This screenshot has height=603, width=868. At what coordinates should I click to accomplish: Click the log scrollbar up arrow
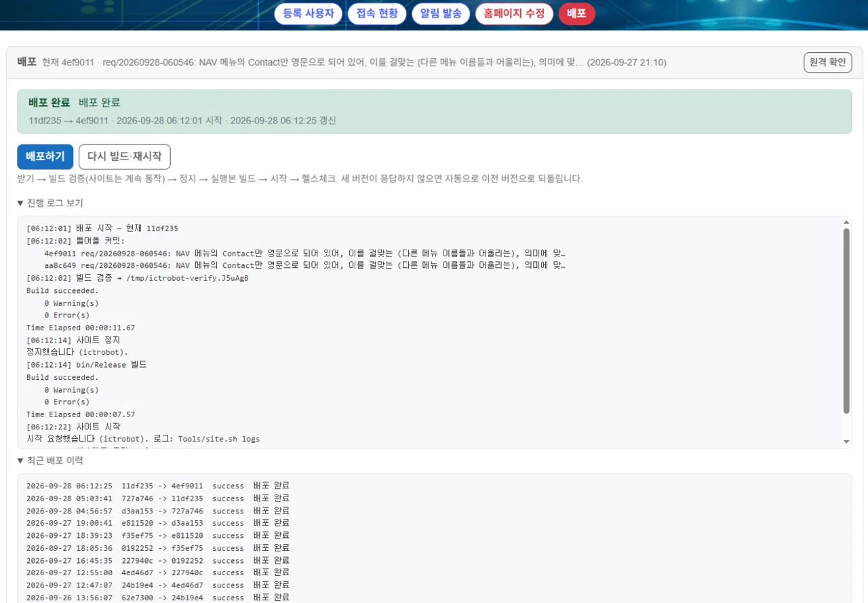(846, 222)
